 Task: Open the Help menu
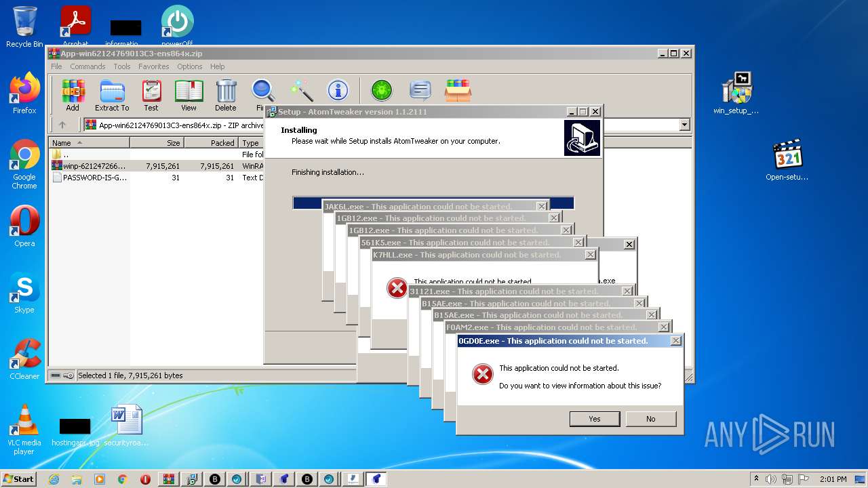pyautogui.click(x=218, y=66)
